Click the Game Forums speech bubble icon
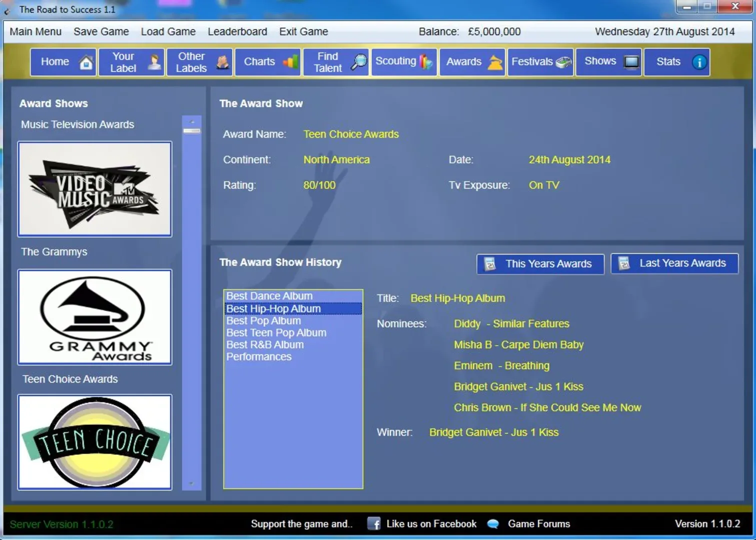This screenshot has height=540, width=756. point(493,523)
